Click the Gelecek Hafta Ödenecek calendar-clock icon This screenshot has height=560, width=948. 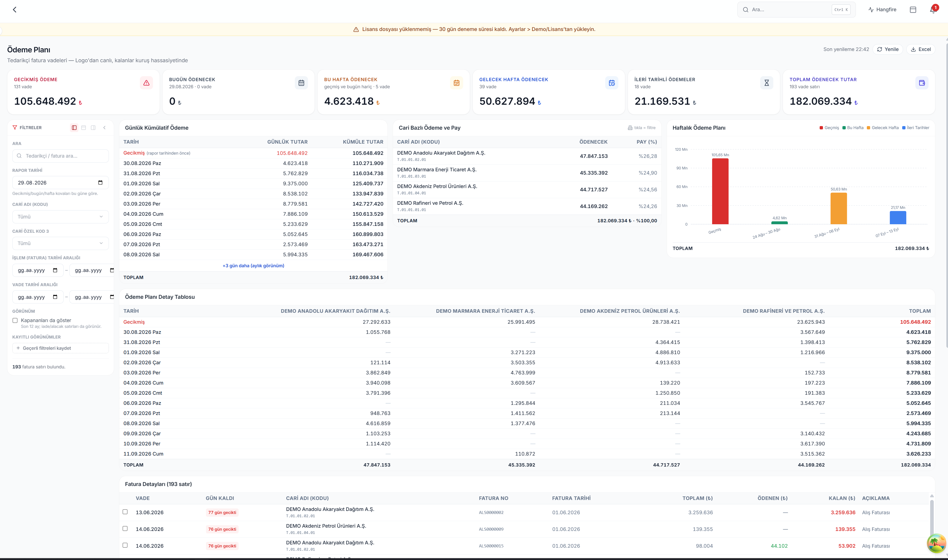tap(612, 83)
